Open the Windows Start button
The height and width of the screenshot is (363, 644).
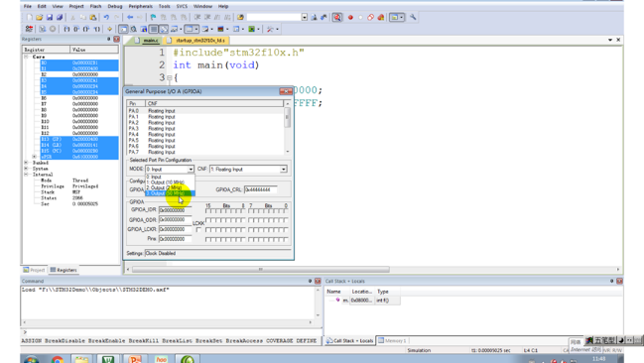click(x=31, y=359)
